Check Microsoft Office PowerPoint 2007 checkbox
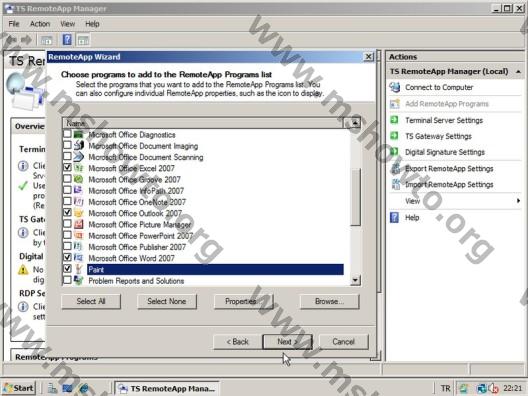 point(67,235)
